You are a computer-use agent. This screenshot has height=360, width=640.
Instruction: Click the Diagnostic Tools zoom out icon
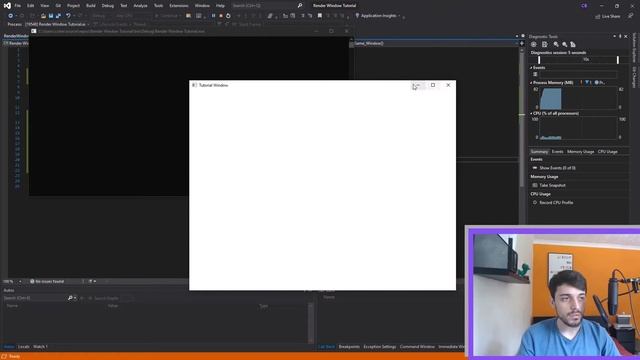pyautogui.click(x=564, y=44)
